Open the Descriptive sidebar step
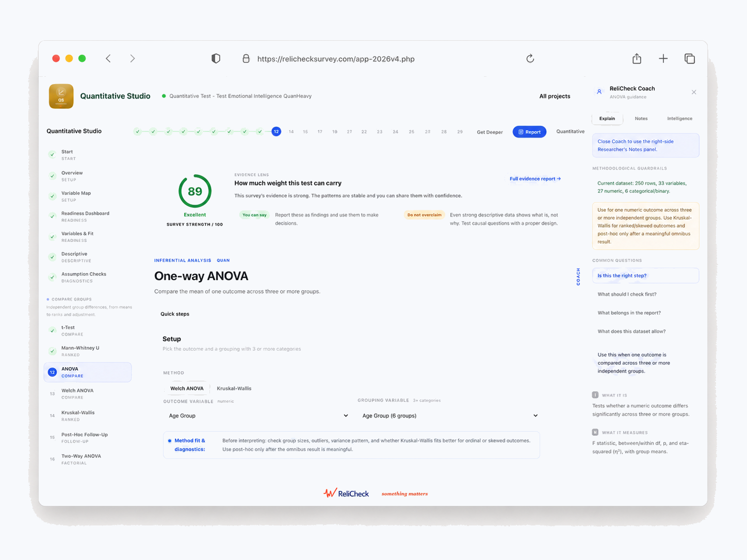Viewport: 747px width, 560px height. [x=88, y=257]
